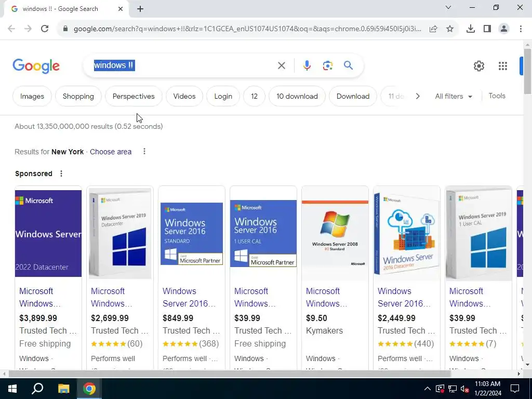Click the Windows Server 2008 R2 Standard image
Viewport: 532px width, 399px height.
pyautogui.click(x=335, y=234)
